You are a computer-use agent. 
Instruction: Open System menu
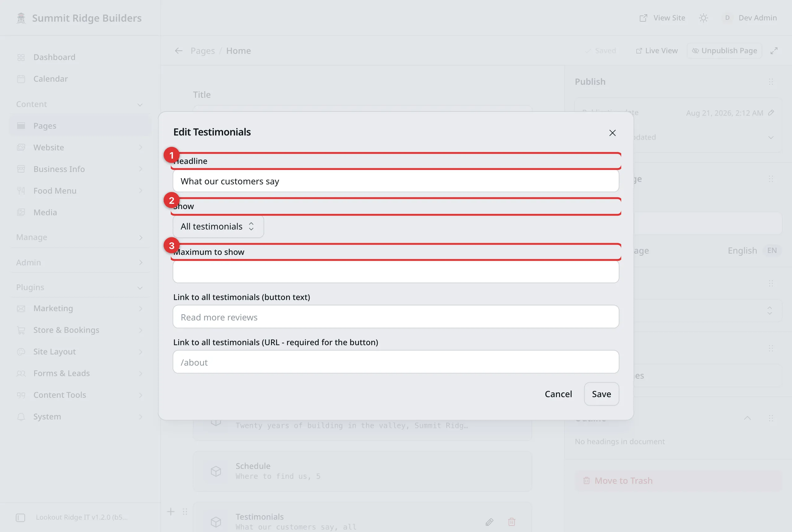pos(80,416)
